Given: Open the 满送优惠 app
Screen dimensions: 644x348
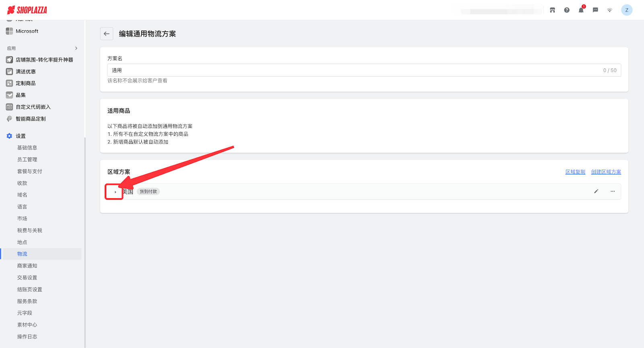Looking at the screenshot, I should [x=25, y=72].
